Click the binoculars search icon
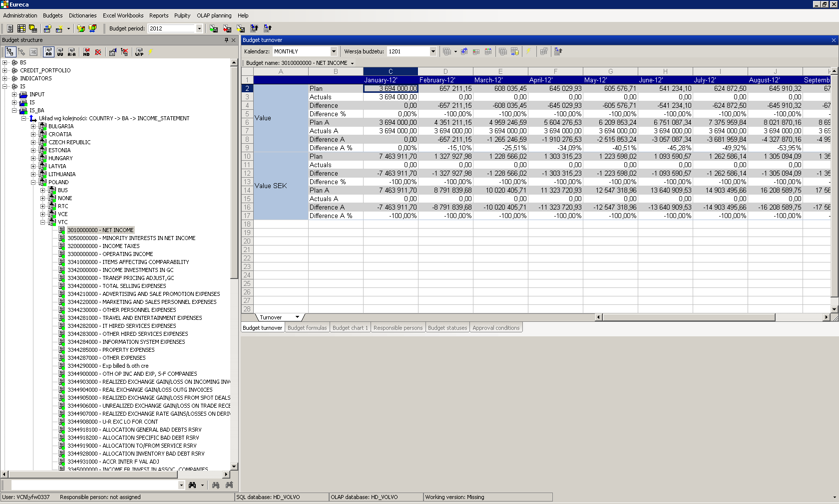 coord(192,485)
